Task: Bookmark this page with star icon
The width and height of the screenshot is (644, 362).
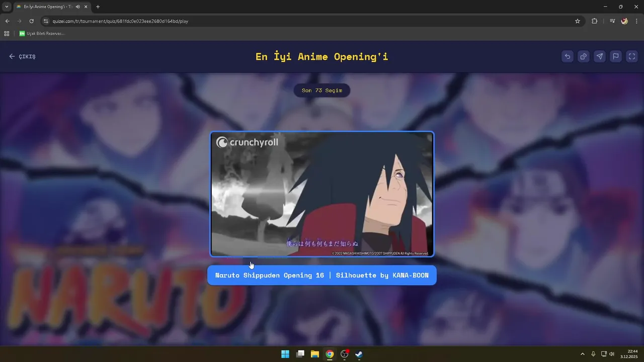Action: point(578,21)
